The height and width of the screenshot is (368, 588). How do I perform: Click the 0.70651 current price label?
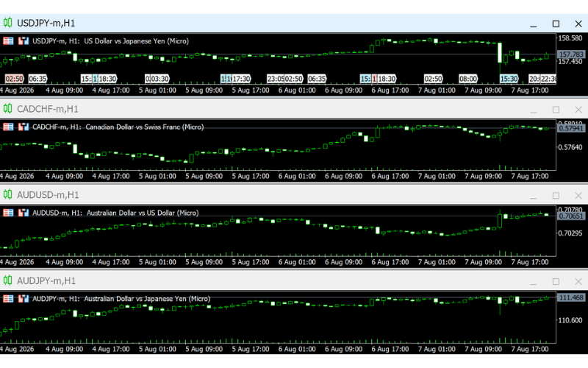tap(571, 216)
